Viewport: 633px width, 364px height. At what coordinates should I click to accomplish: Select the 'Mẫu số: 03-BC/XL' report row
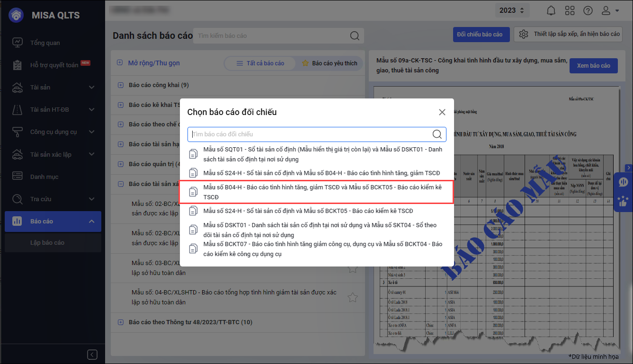[x=238, y=268]
